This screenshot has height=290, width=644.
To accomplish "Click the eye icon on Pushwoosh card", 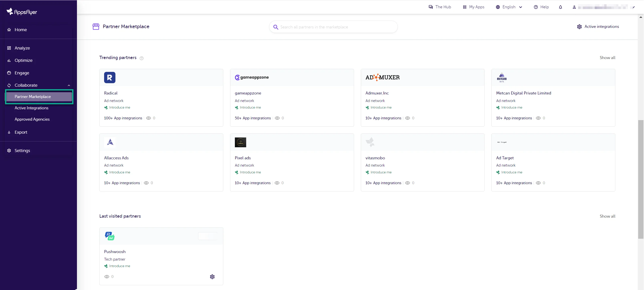I will (x=107, y=277).
